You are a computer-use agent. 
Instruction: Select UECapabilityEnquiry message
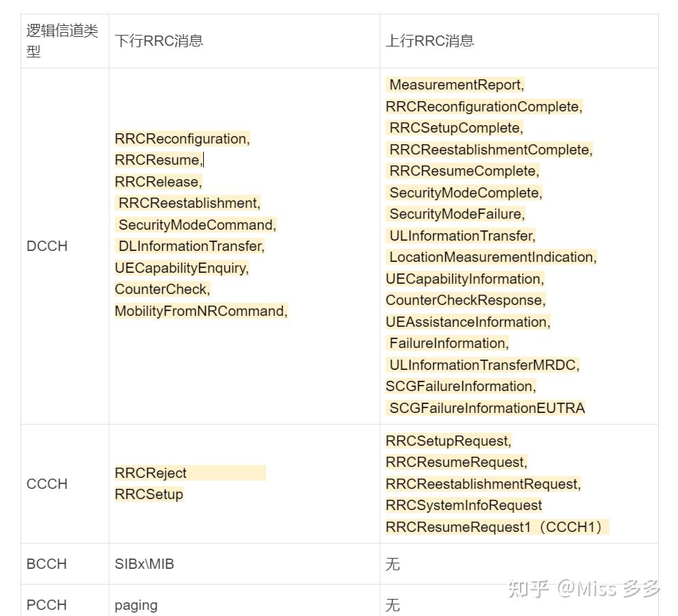pos(181,268)
